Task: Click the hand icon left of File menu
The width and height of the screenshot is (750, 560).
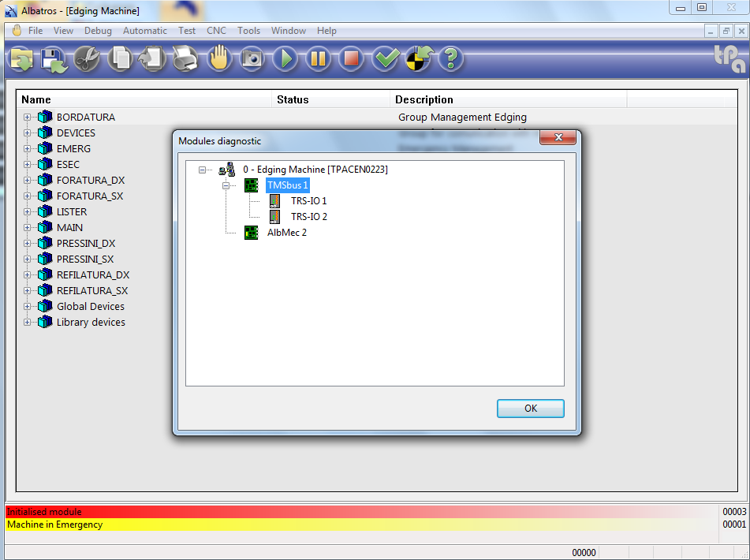Action: pyautogui.click(x=17, y=31)
